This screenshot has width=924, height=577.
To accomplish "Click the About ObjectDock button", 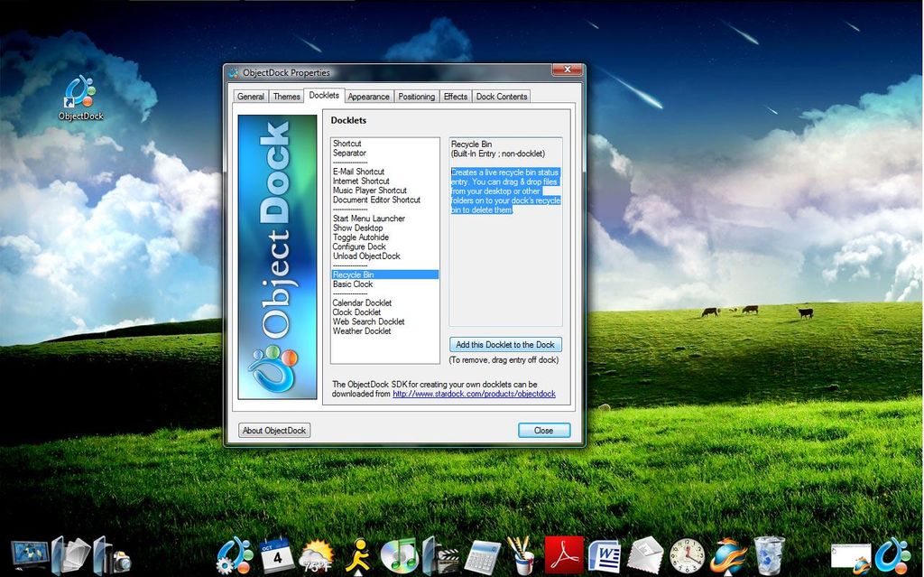I will click(273, 430).
